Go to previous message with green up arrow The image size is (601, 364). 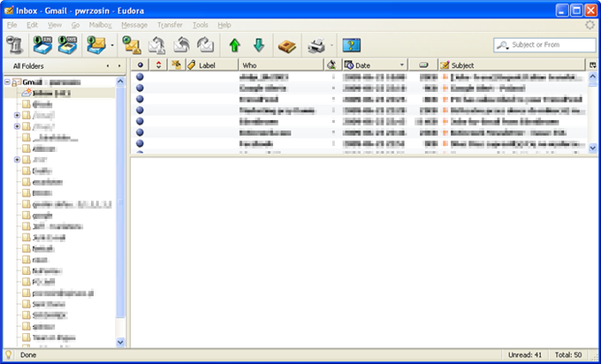click(x=234, y=45)
